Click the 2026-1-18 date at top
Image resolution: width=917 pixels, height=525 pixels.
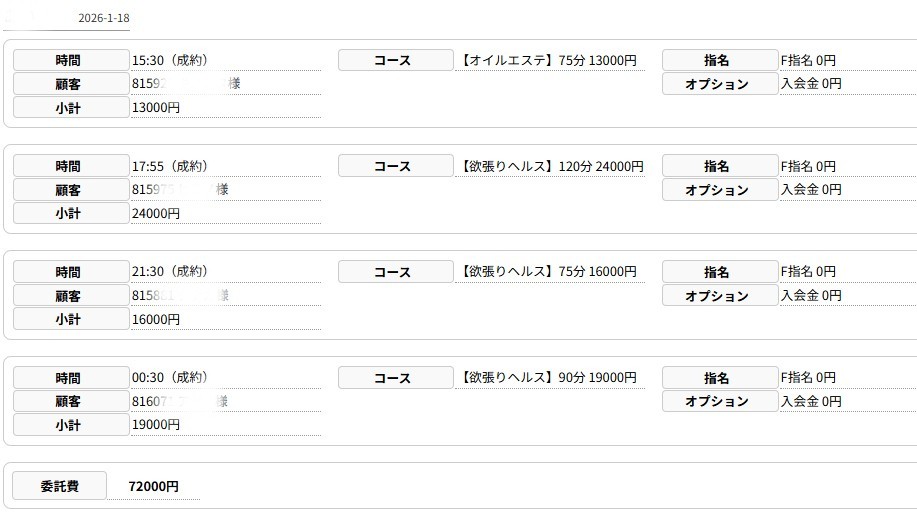(x=103, y=19)
